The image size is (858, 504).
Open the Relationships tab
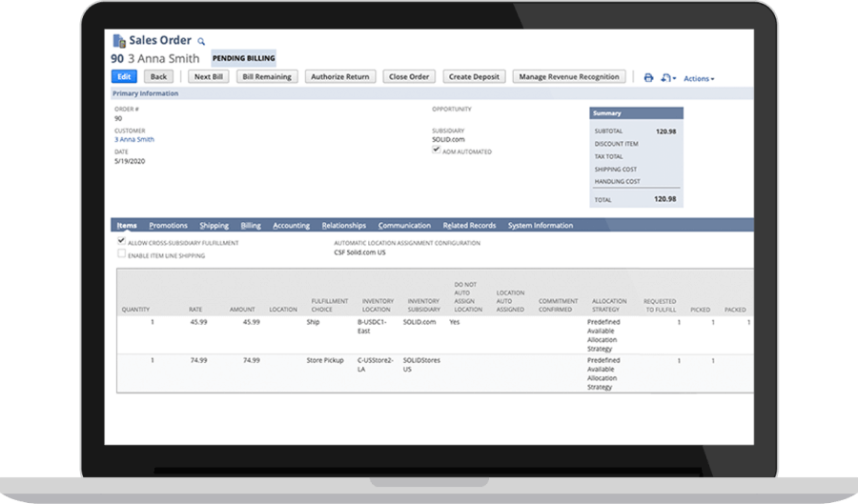[343, 225]
